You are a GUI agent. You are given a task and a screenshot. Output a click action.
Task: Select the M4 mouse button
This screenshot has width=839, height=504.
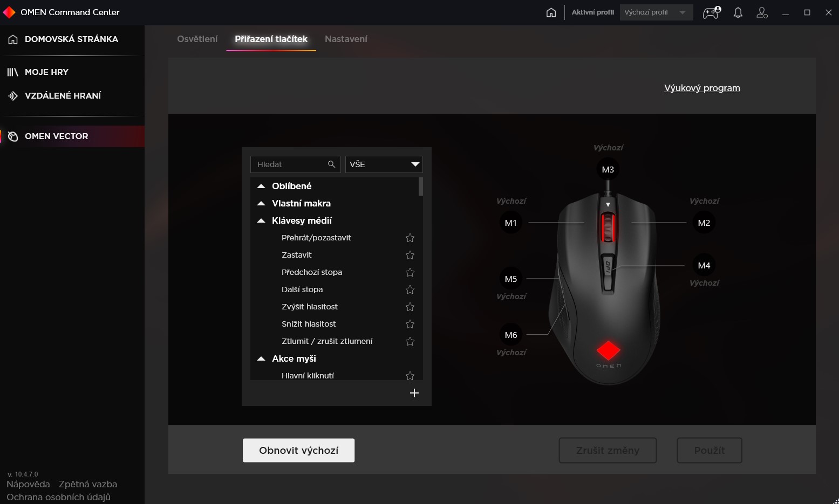click(x=704, y=265)
